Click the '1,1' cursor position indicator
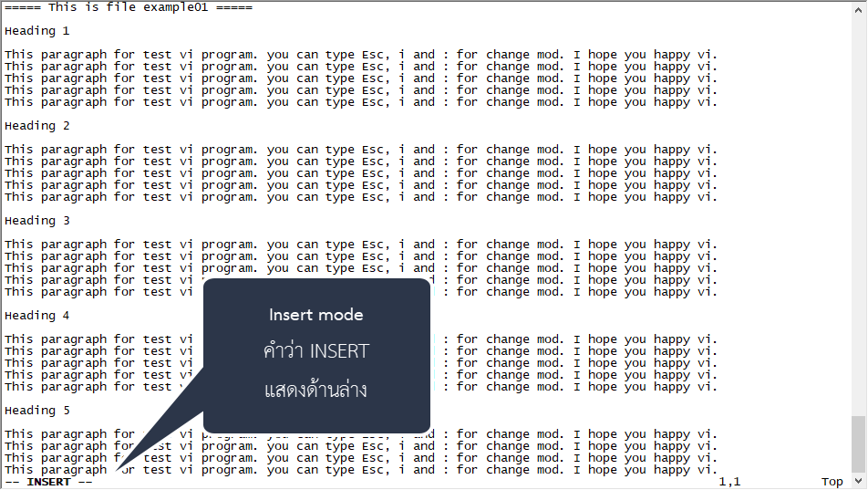The width and height of the screenshot is (868, 490). (729, 482)
